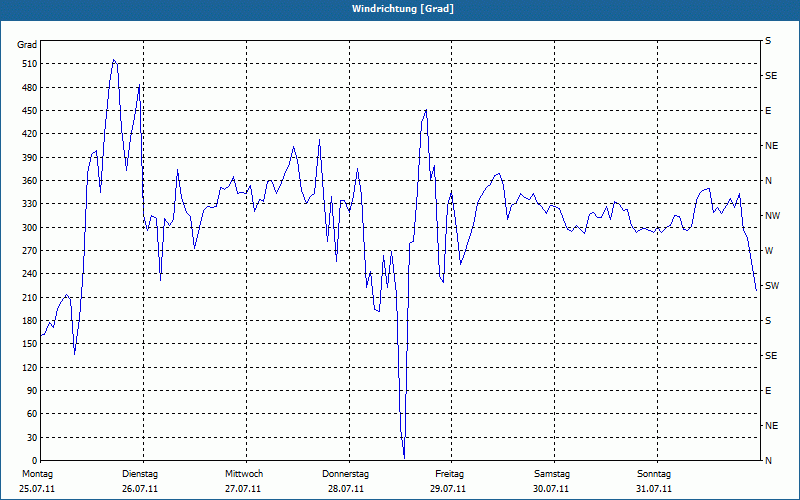Click the 330 value on left axis
Image resolution: width=800 pixels, height=500 pixels.
point(30,204)
